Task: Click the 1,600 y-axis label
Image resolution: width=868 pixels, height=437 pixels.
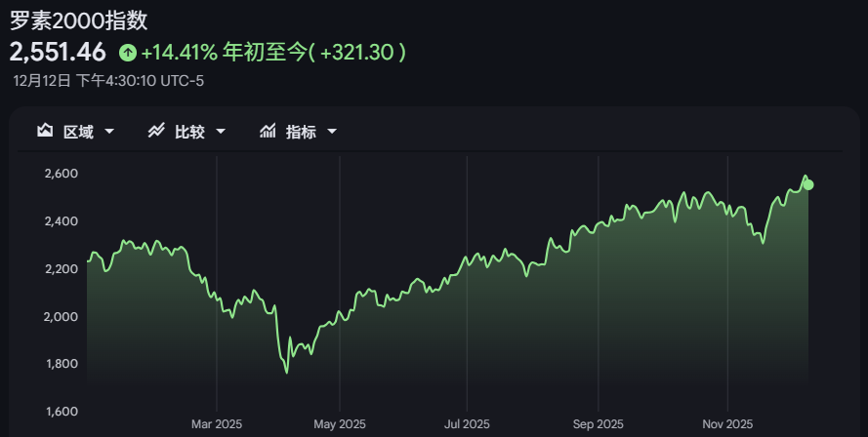Action: [x=61, y=411]
